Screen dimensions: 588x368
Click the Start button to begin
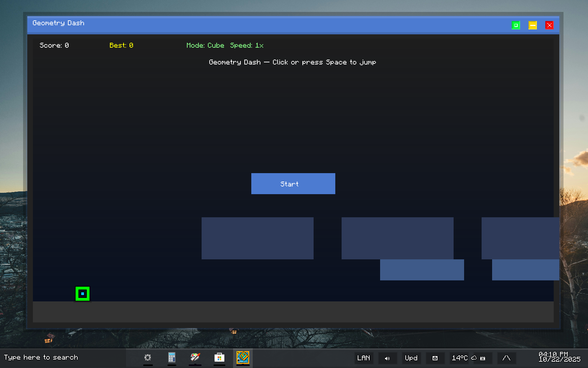coord(293,184)
